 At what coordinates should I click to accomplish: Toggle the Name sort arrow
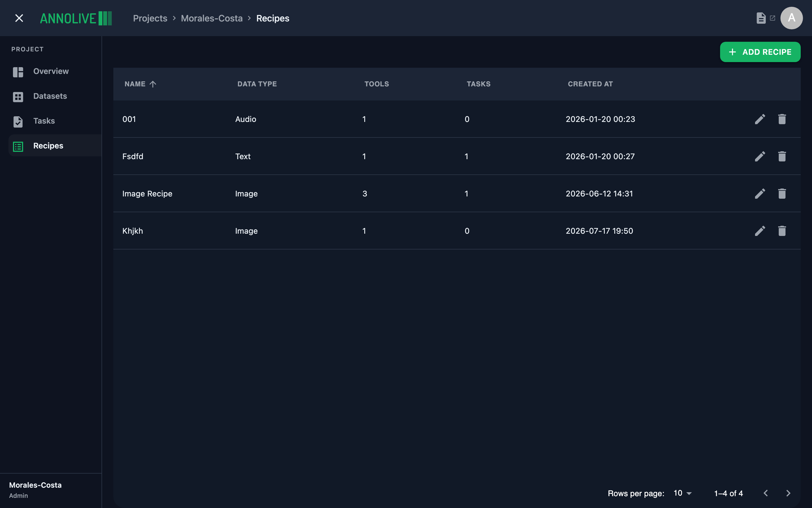[153, 84]
